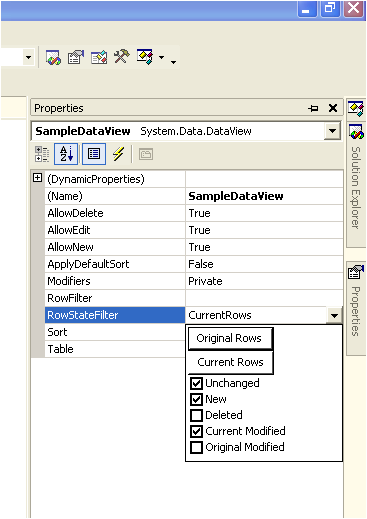The height and width of the screenshot is (519, 367).
Task: Open the Class View toolbar icon
Action: coord(145,56)
